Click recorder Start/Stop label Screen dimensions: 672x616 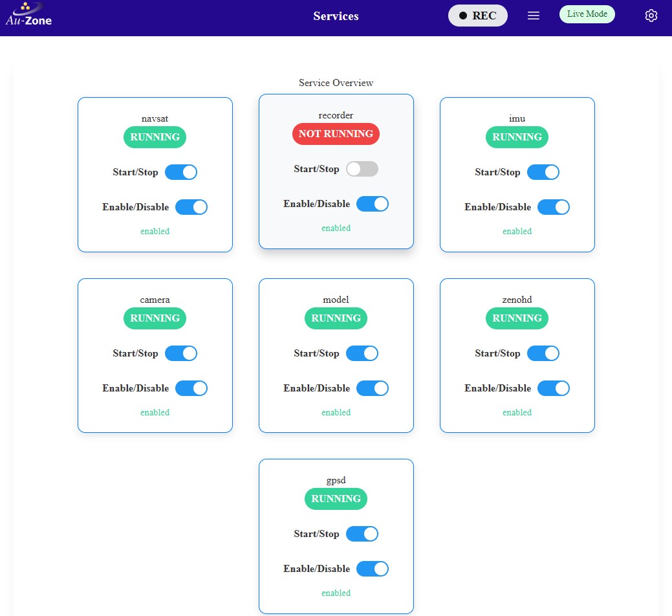[x=316, y=169]
